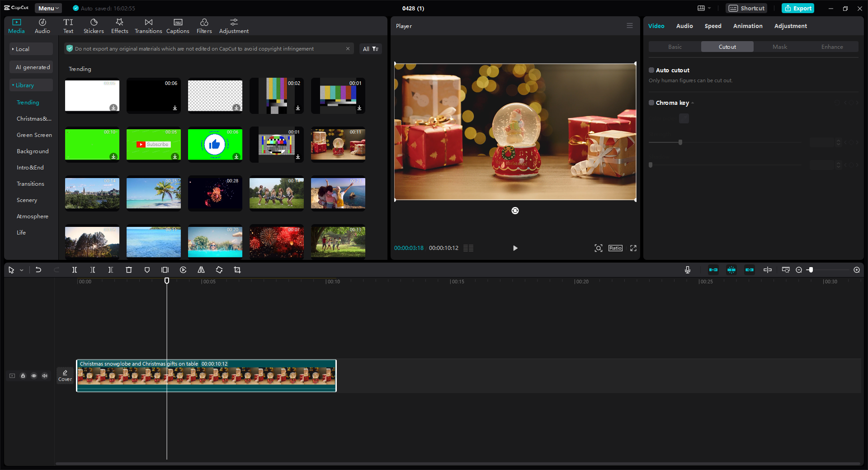Toggle visibility of the snowglobe track
The image size is (868, 470).
coord(34,376)
